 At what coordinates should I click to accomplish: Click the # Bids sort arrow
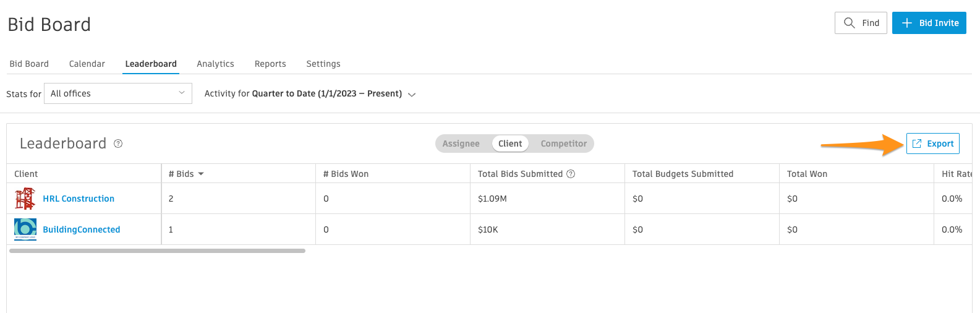tap(201, 174)
